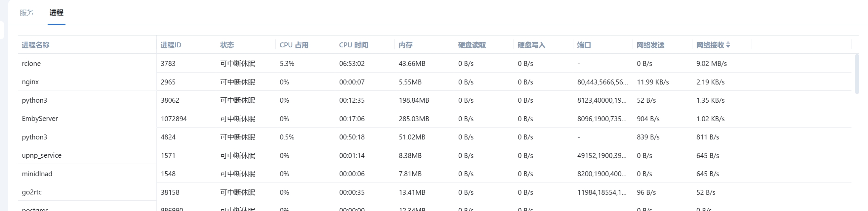Click process ID 3783
This screenshot has height=211, width=868.
(168, 64)
